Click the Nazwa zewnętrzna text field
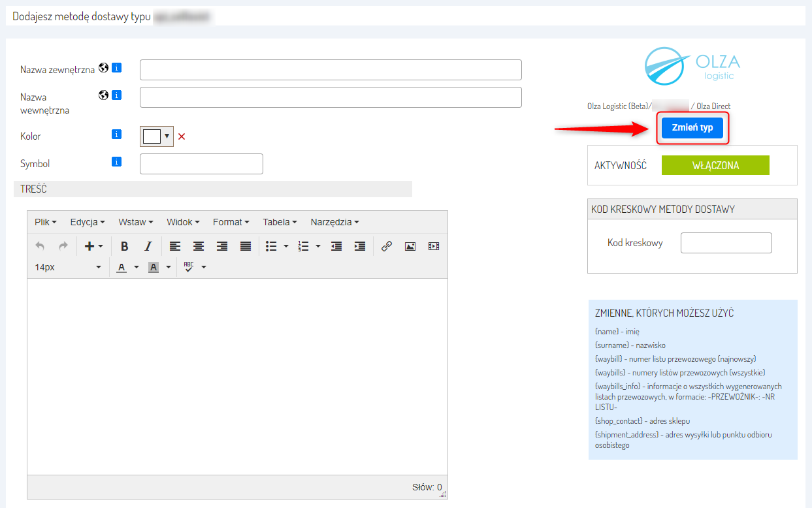Screen dimensions: 812x508 click(x=331, y=70)
